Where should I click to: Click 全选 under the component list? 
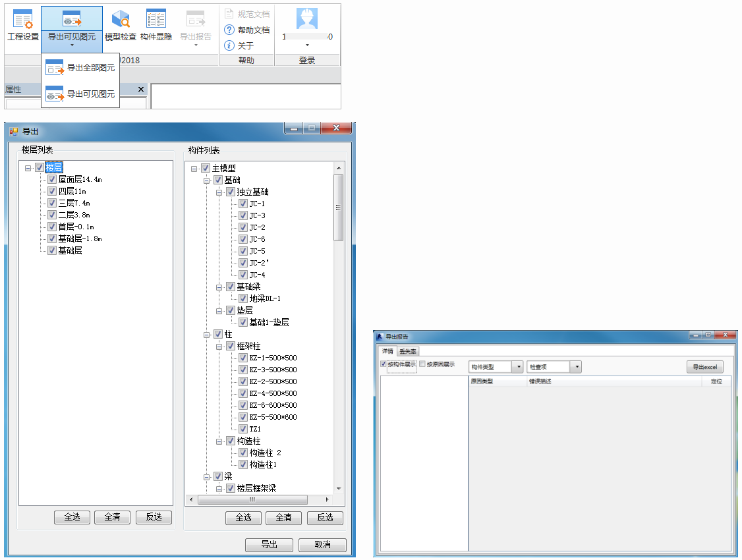(243, 517)
